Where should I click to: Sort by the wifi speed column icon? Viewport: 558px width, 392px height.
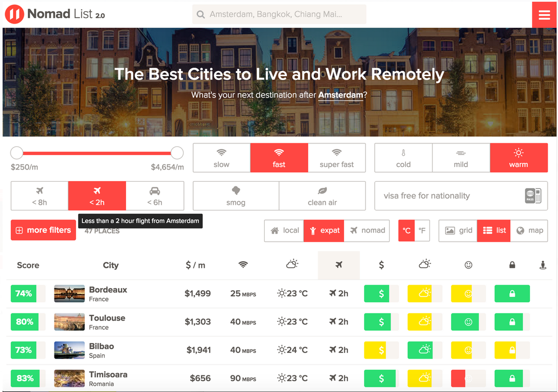pyautogui.click(x=243, y=265)
